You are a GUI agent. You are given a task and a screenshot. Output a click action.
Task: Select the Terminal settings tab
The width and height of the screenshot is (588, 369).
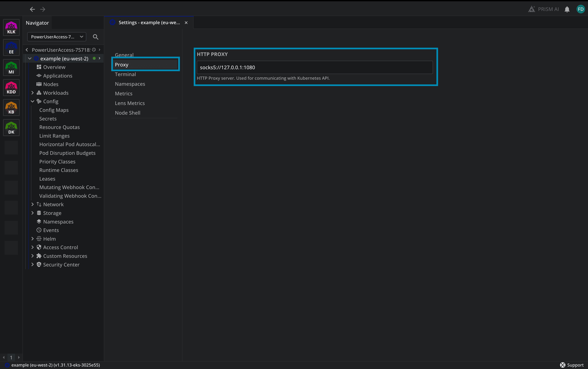pyautogui.click(x=125, y=74)
